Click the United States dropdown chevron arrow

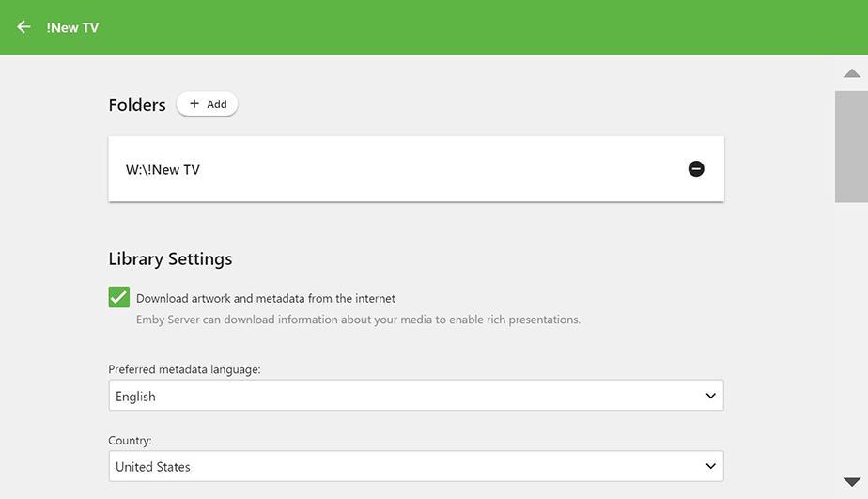[711, 466]
